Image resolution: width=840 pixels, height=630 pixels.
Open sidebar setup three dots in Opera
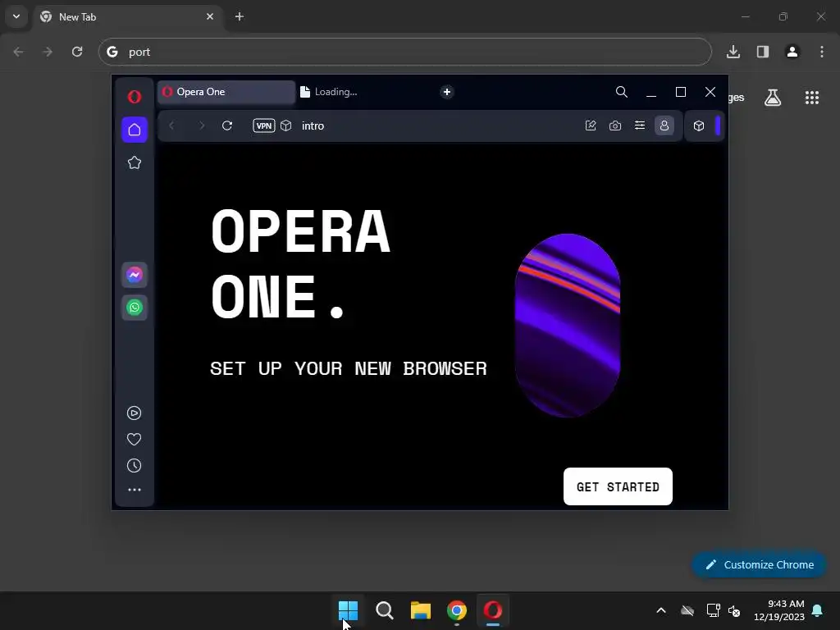coord(134,490)
